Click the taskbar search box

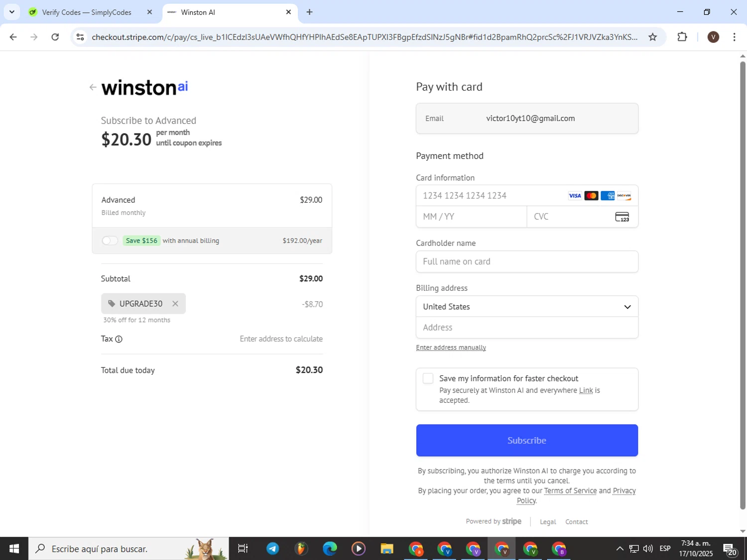[128, 549]
